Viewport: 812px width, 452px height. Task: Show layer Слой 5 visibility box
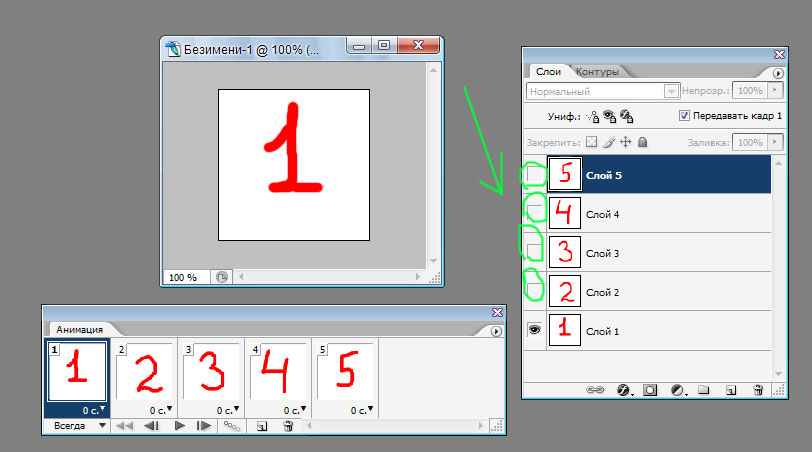point(534,175)
